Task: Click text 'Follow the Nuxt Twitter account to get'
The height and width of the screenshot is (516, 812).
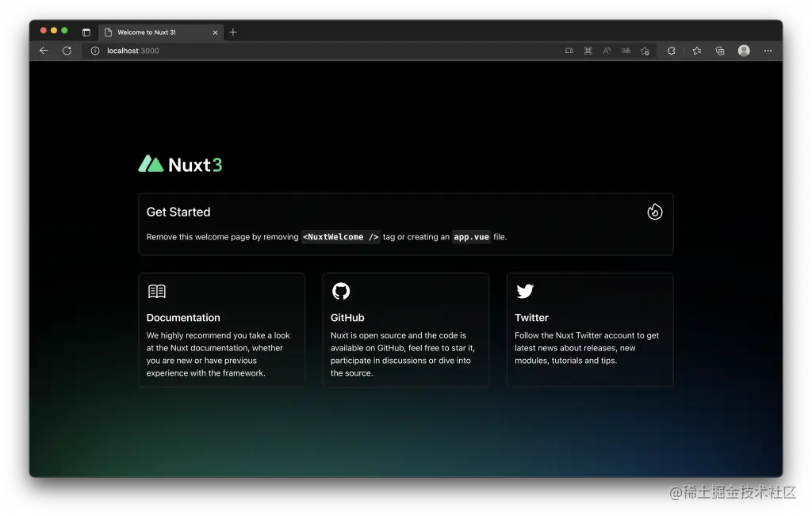Action: click(x=587, y=335)
